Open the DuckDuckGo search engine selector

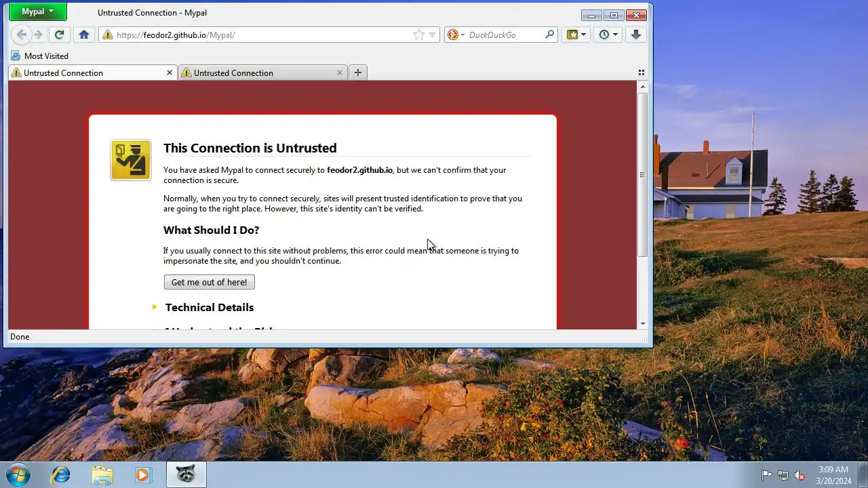454,35
